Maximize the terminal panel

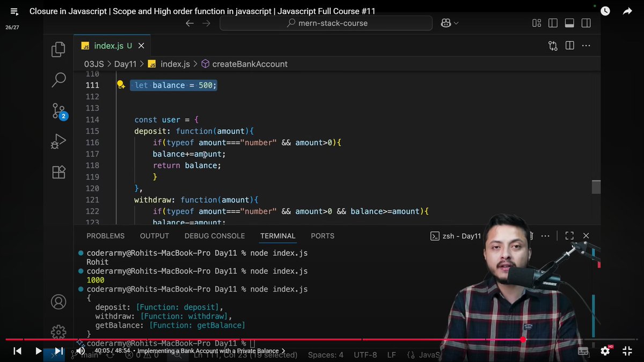569,236
